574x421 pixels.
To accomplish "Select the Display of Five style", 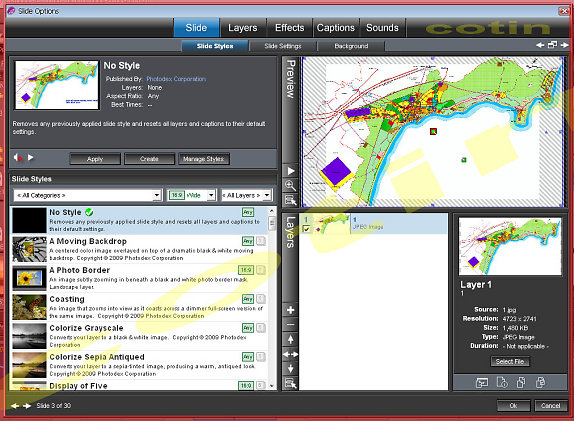I will pyautogui.click(x=139, y=385).
